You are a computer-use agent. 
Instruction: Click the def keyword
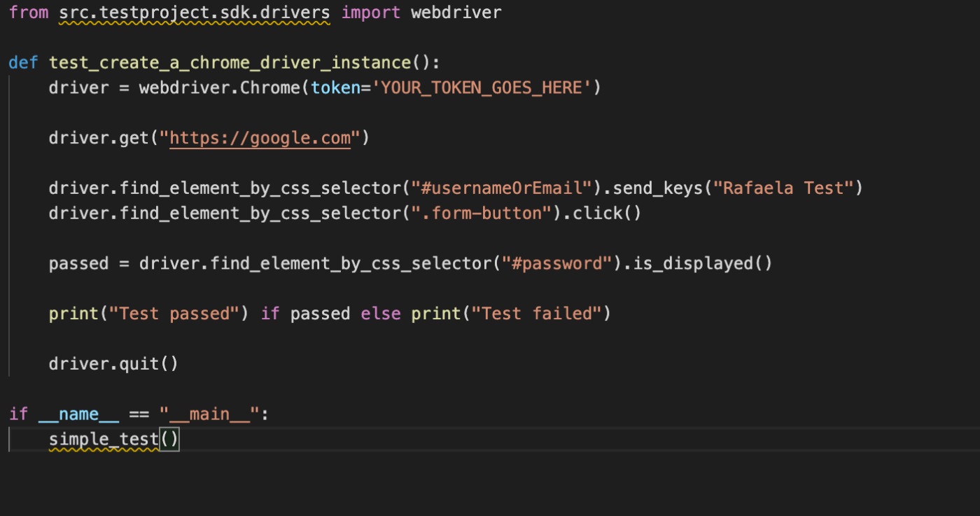click(x=24, y=62)
